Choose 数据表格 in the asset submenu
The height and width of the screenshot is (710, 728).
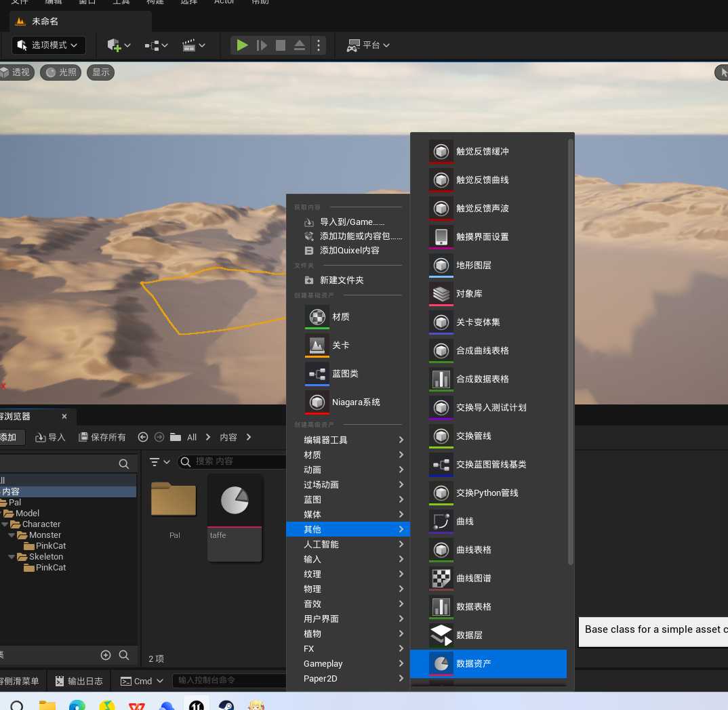[474, 606]
